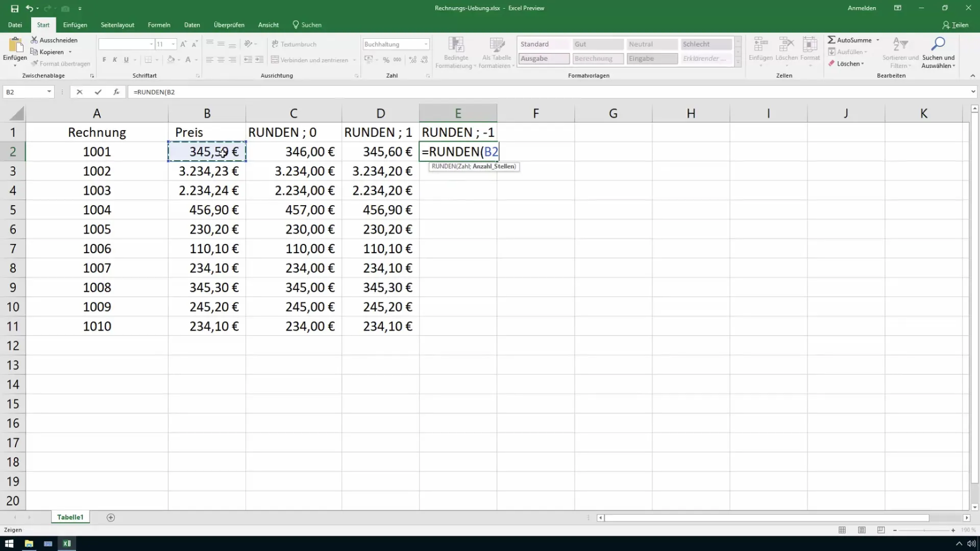Apply thousands separator 000 format
The height and width of the screenshot is (551, 980).
397,60
